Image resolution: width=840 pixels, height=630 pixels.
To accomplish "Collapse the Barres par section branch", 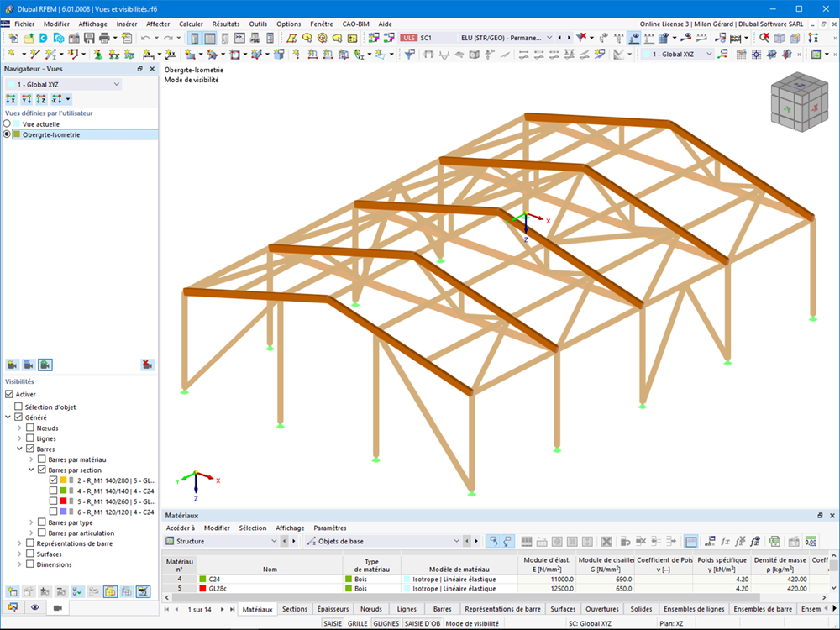I will point(30,470).
